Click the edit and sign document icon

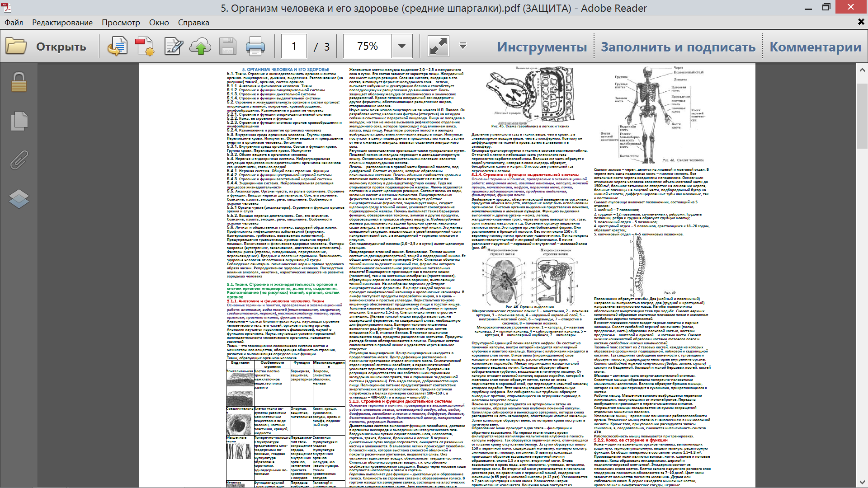[174, 47]
